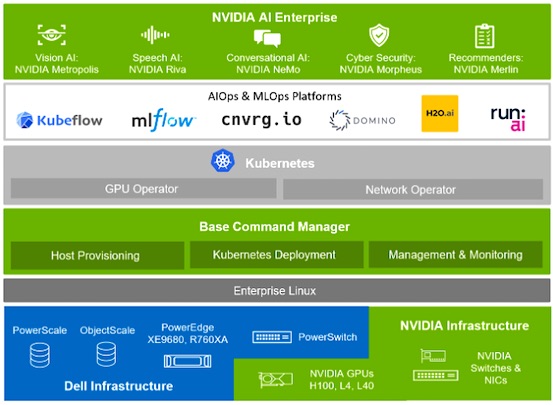This screenshot has height=405, width=553.
Task: Click the ObjectScale database icon
Action: (x=106, y=354)
